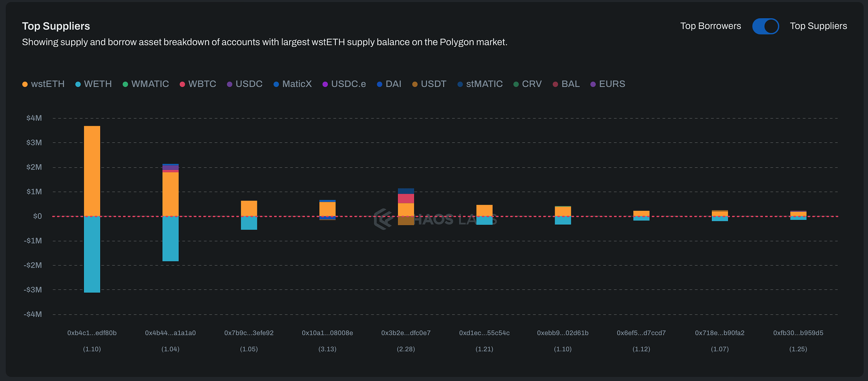Screen dimensions: 868x381
Task: Click the BAL legend entry
Action: click(x=566, y=84)
